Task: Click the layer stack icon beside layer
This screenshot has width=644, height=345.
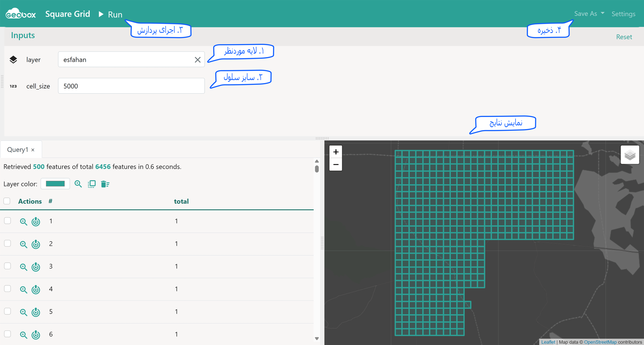Action: click(x=13, y=60)
